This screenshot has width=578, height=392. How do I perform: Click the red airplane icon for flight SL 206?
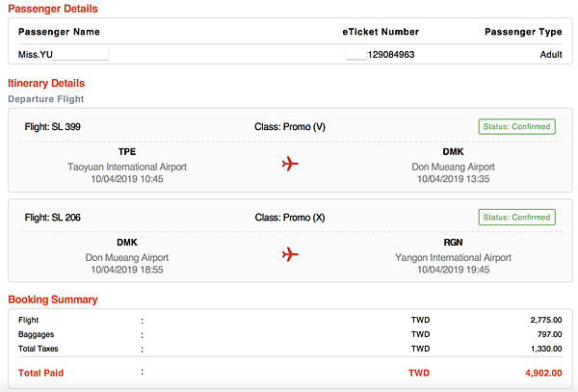click(x=290, y=254)
